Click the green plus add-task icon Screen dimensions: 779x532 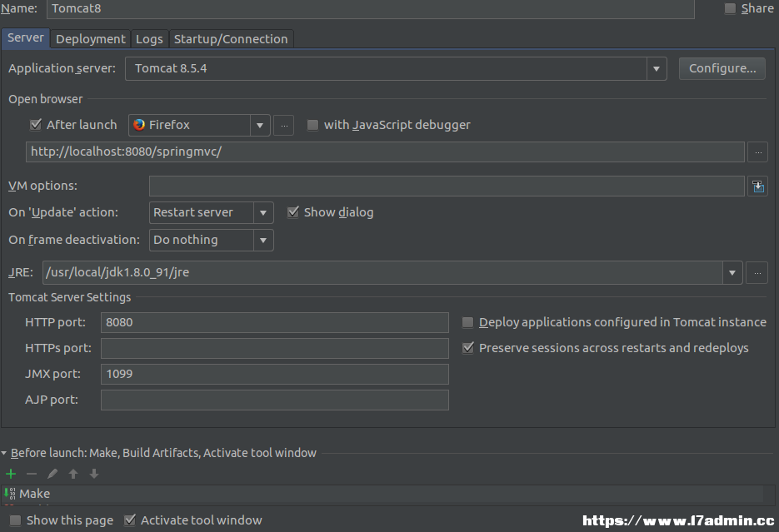point(11,474)
